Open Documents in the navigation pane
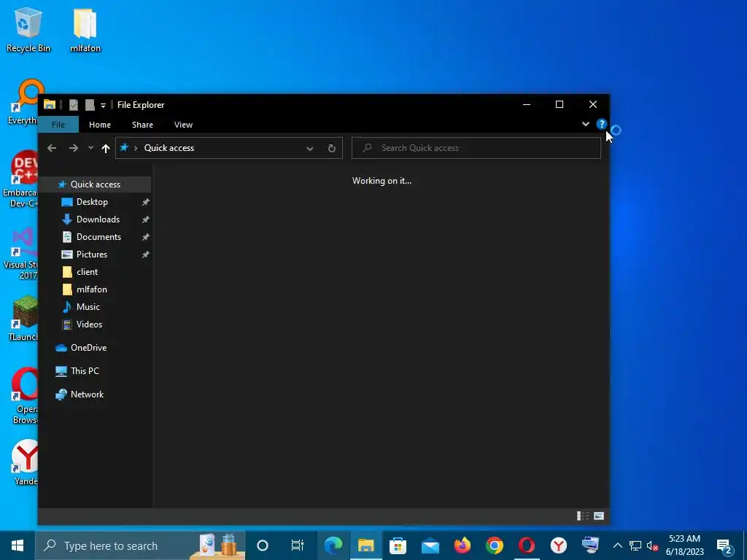 (98, 237)
